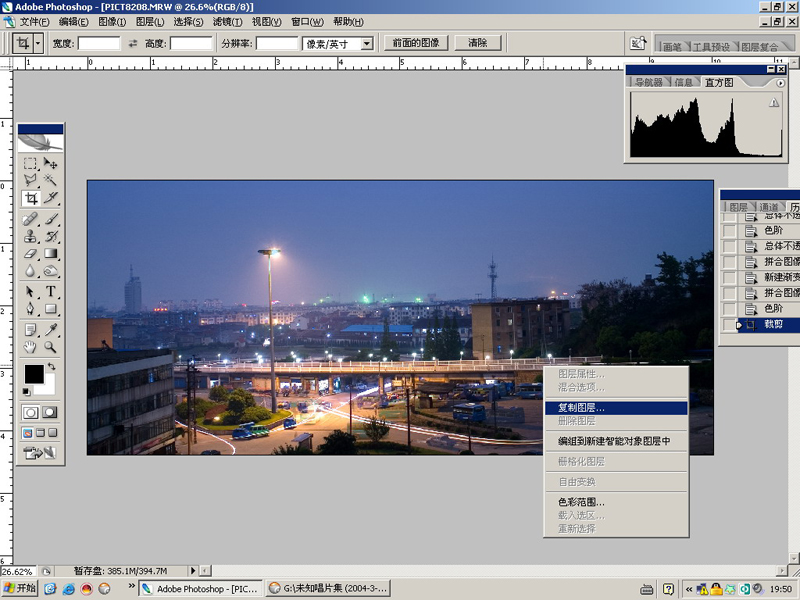Set history brush source box for 新建渐变

pos(730,278)
